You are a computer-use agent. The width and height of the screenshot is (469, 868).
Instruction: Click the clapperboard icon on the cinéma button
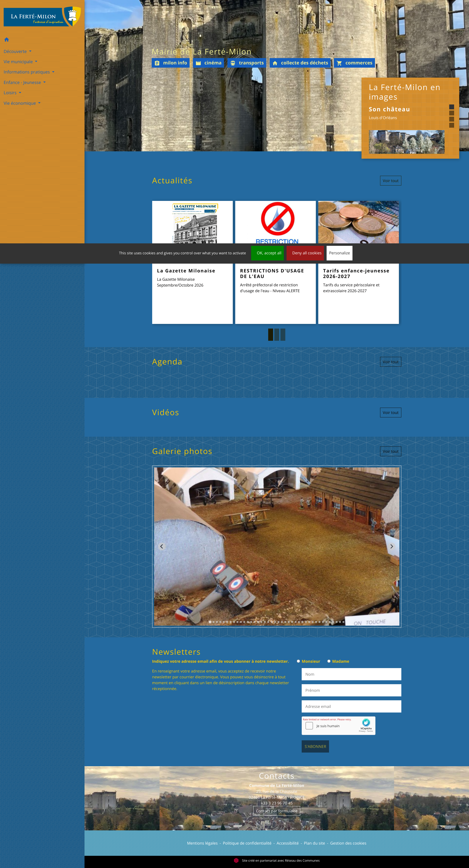point(198,63)
